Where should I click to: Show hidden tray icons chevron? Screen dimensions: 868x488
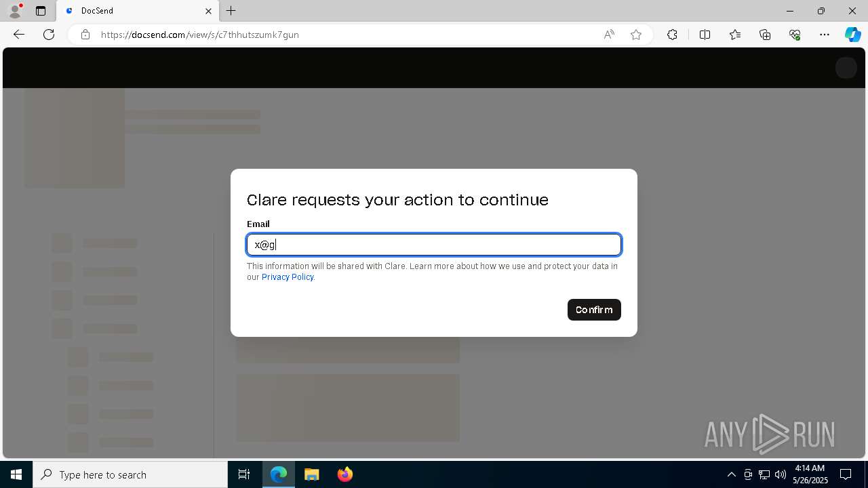click(x=731, y=474)
